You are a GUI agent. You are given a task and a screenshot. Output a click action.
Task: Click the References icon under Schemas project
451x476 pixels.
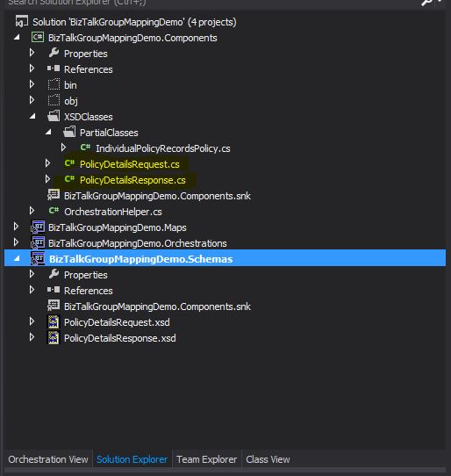coord(54,290)
